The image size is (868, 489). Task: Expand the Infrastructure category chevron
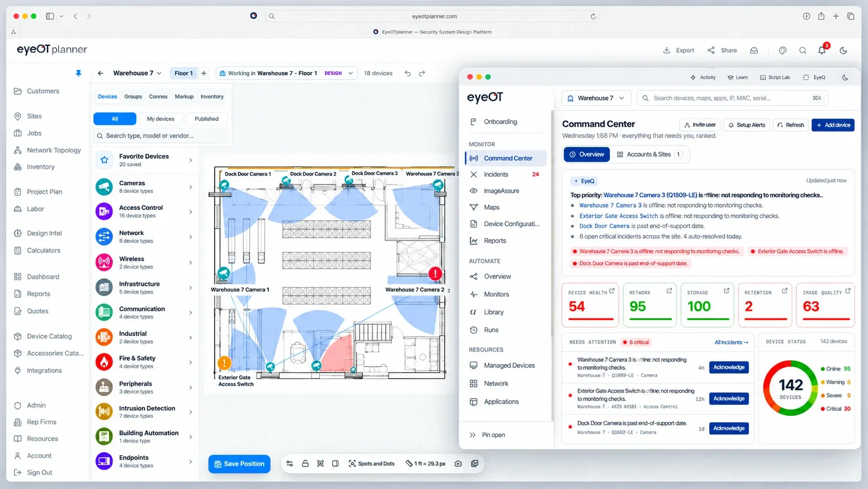pos(191,288)
